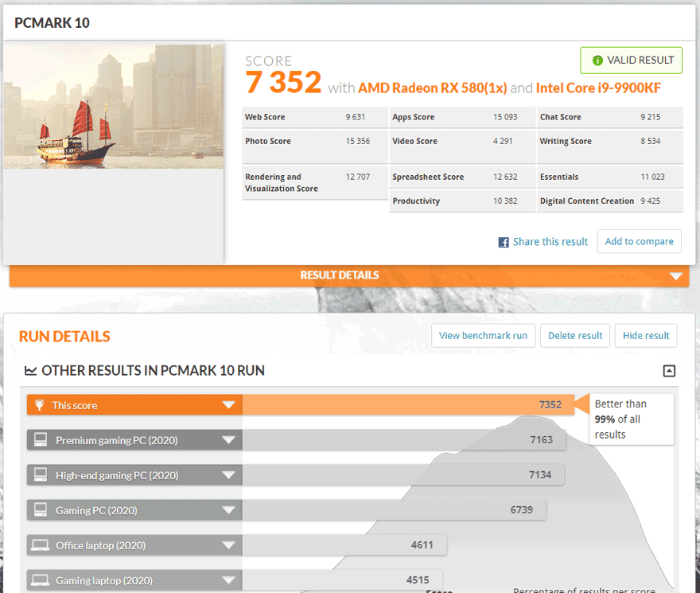Click the overall score 7 352

click(x=283, y=83)
